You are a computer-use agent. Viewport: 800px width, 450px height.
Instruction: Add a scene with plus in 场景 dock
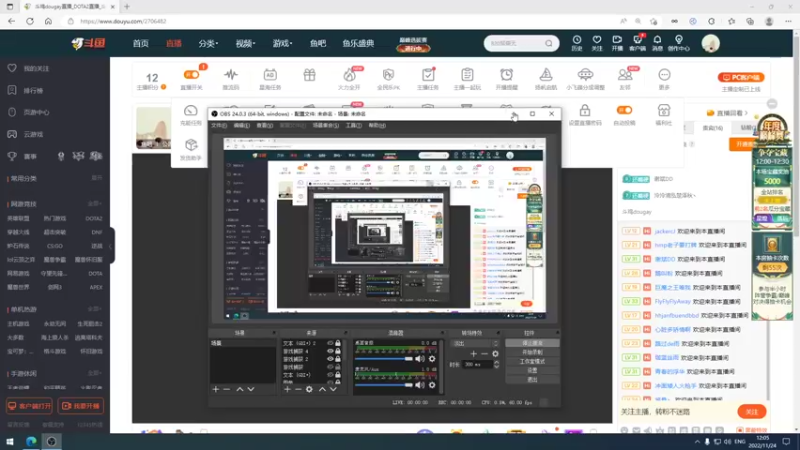[215, 389]
